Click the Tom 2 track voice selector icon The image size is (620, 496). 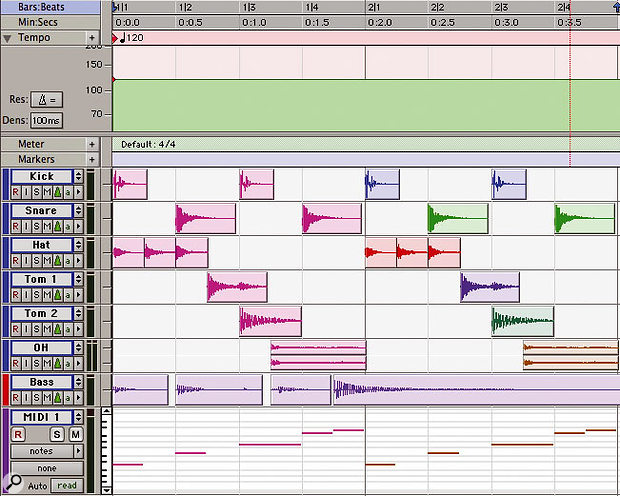tap(58, 329)
